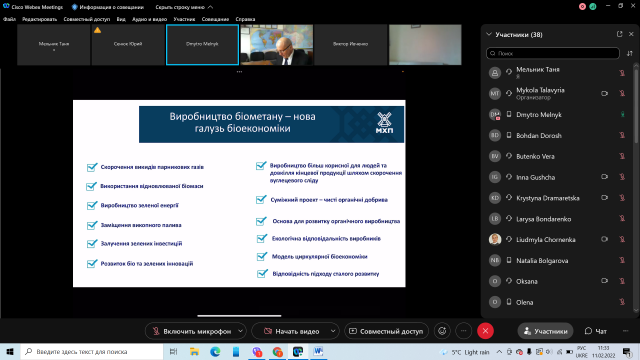Open Microsoft Word from the taskbar
Image resolution: width=640 pixels, height=360 pixels.
click(x=318, y=351)
